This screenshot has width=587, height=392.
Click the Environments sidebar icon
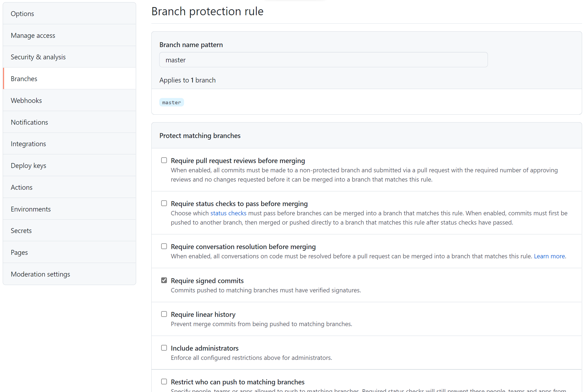[x=30, y=209]
